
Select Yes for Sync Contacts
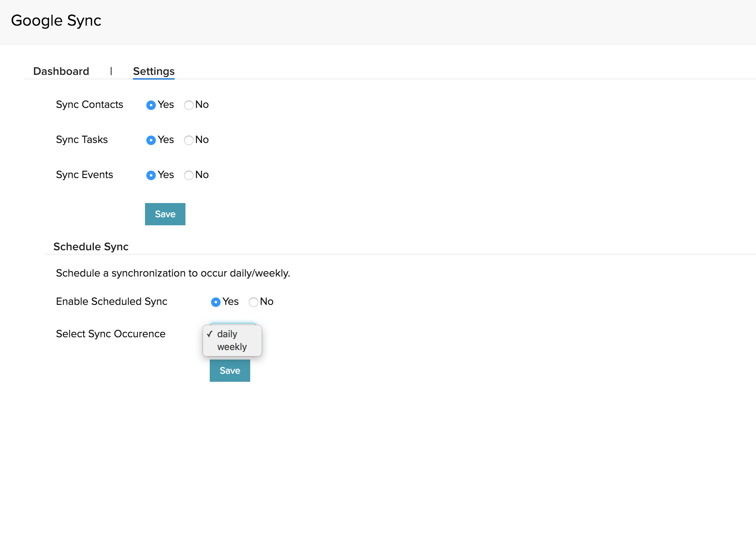pyautogui.click(x=151, y=105)
